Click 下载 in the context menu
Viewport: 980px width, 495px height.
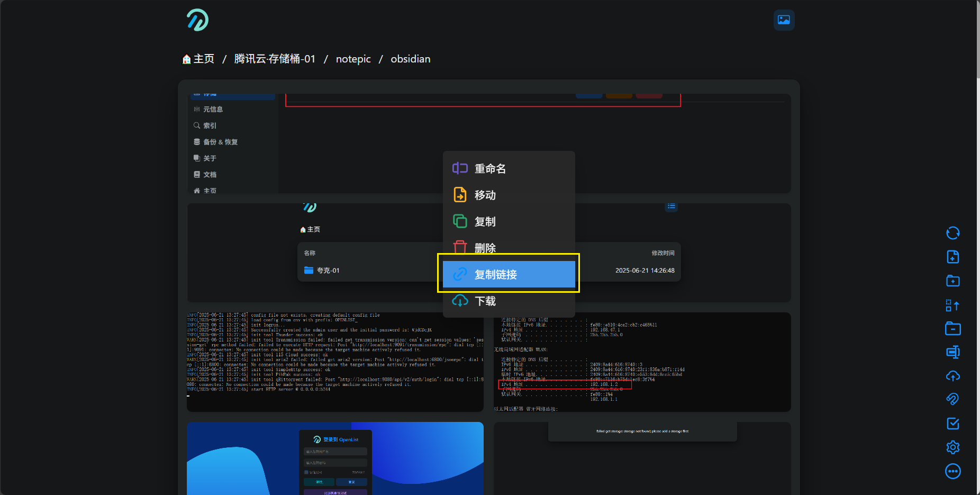coord(485,301)
